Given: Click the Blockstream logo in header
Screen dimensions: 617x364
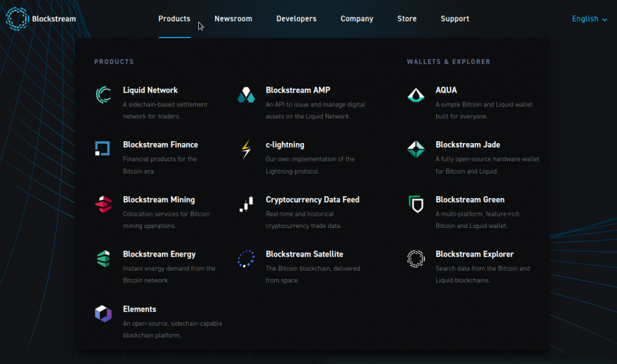Looking at the screenshot, I should [40, 19].
